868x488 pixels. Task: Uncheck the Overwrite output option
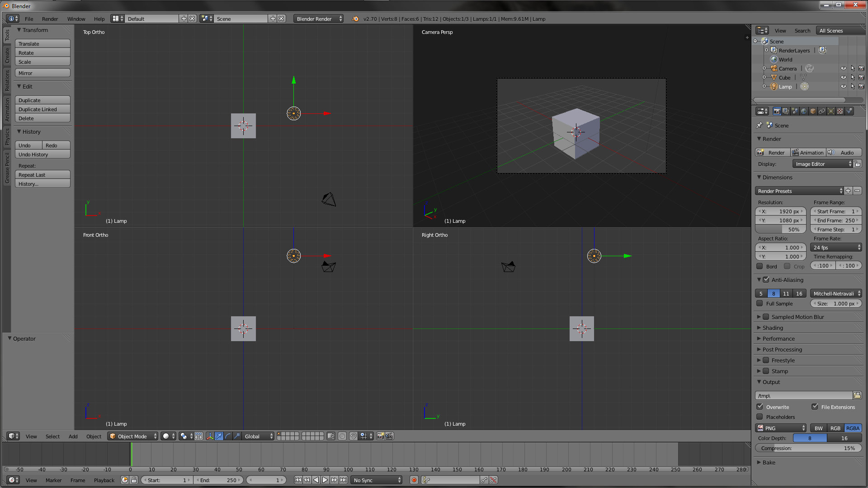point(760,407)
